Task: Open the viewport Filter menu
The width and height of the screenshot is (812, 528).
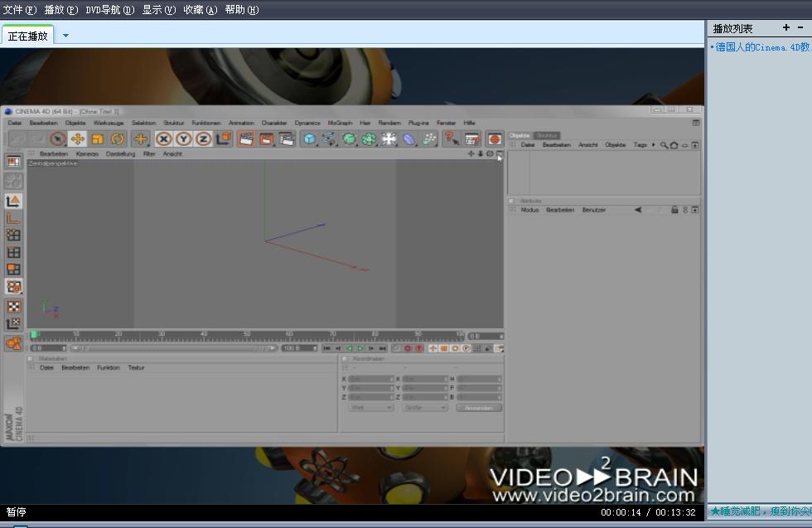Action: (x=149, y=154)
